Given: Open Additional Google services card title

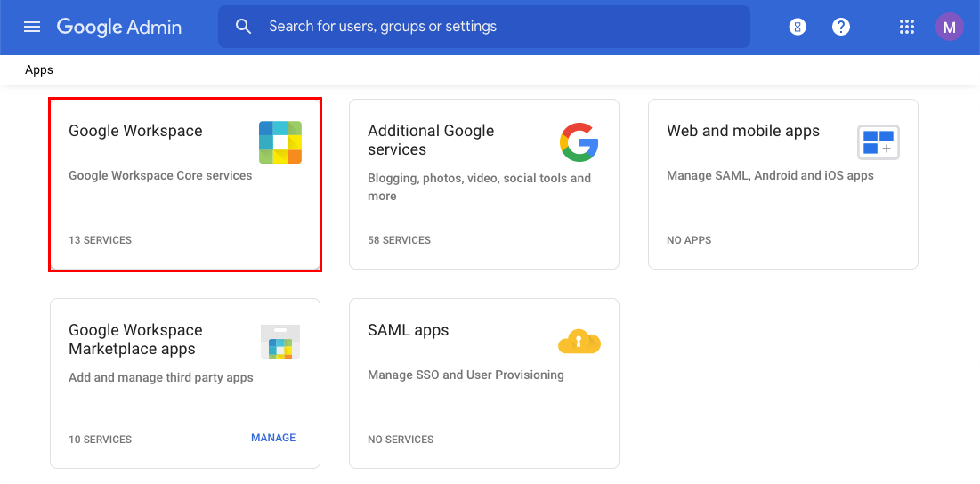Looking at the screenshot, I should click(x=431, y=141).
